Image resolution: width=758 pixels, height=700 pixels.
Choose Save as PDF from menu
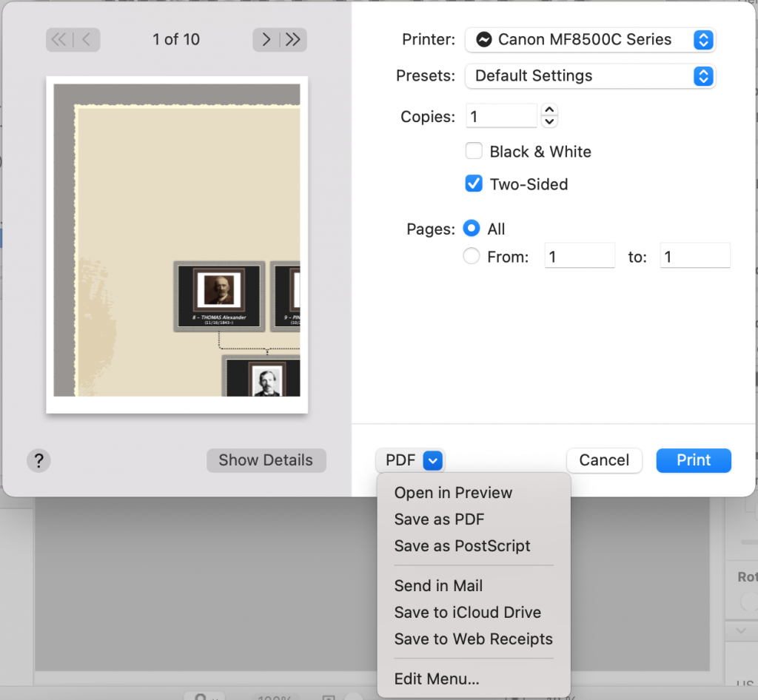point(439,519)
